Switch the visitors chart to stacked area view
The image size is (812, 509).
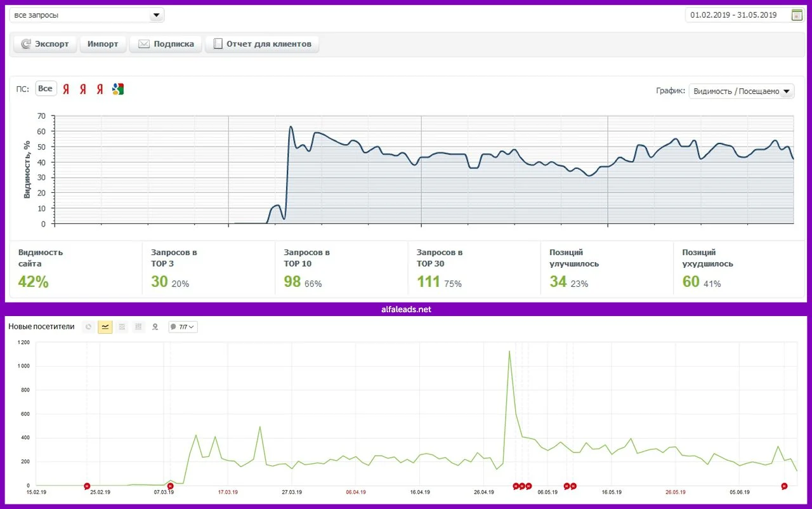122,327
